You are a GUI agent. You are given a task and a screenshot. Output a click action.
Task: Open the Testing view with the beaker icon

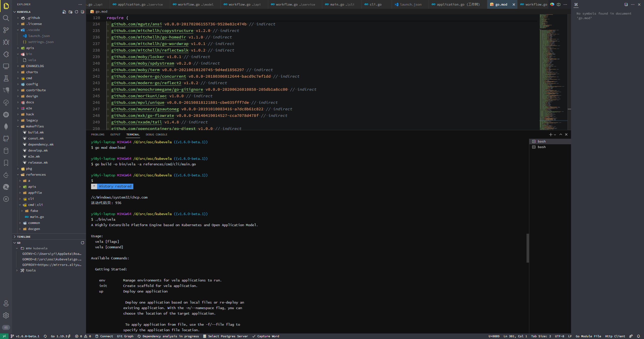6,78
